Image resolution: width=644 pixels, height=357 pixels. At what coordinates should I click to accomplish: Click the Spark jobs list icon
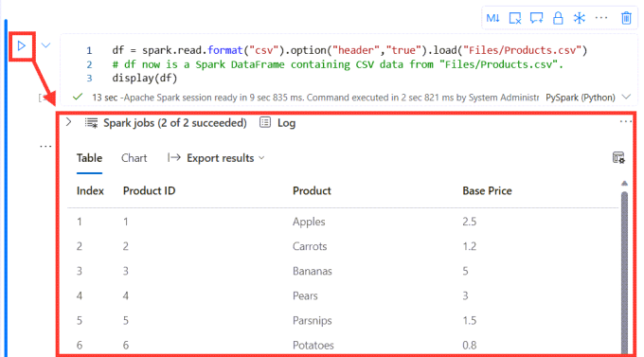(91, 123)
